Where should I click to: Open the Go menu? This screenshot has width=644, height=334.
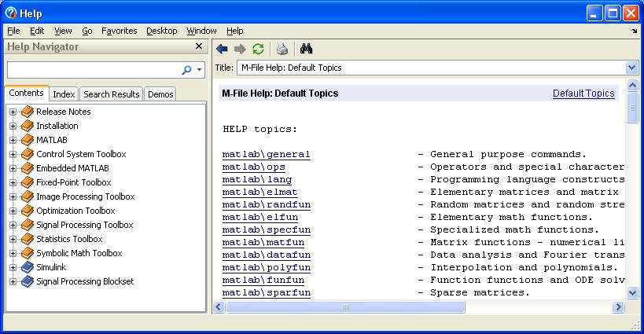[x=87, y=31]
